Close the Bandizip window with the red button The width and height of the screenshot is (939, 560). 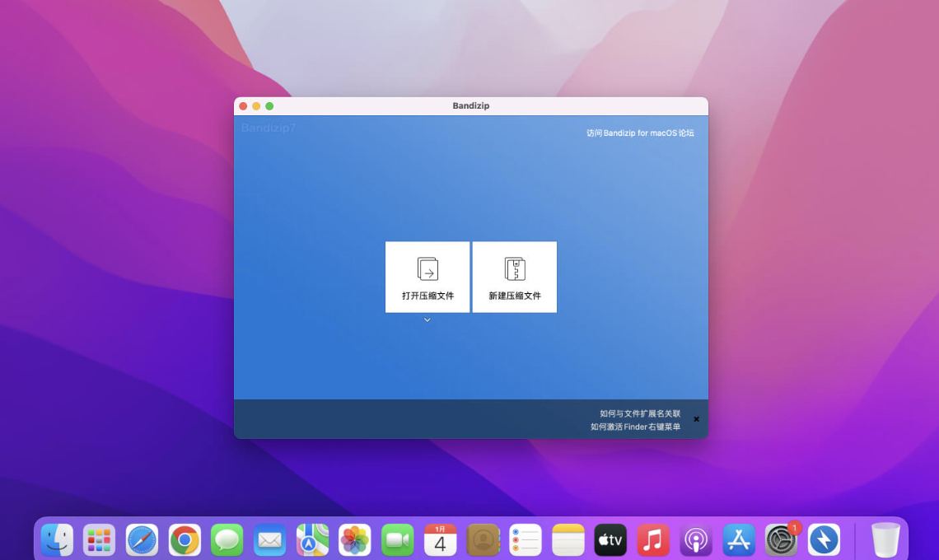click(x=243, y=106)
